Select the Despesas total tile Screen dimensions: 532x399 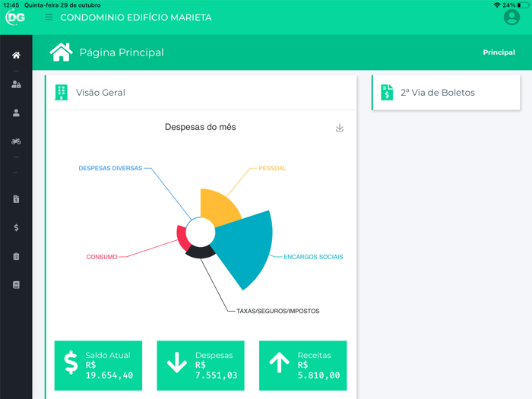[x=201, y=366]
